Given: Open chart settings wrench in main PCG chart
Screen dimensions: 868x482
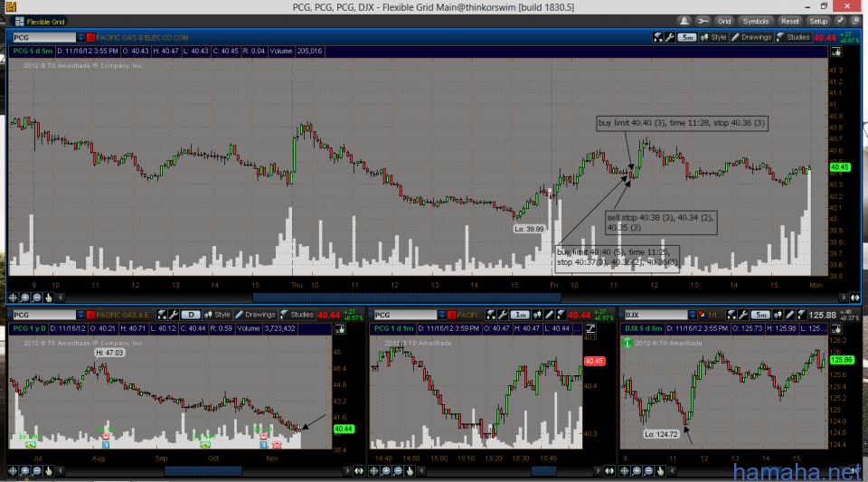Looking at the screenshot, I should click(669, 38).
